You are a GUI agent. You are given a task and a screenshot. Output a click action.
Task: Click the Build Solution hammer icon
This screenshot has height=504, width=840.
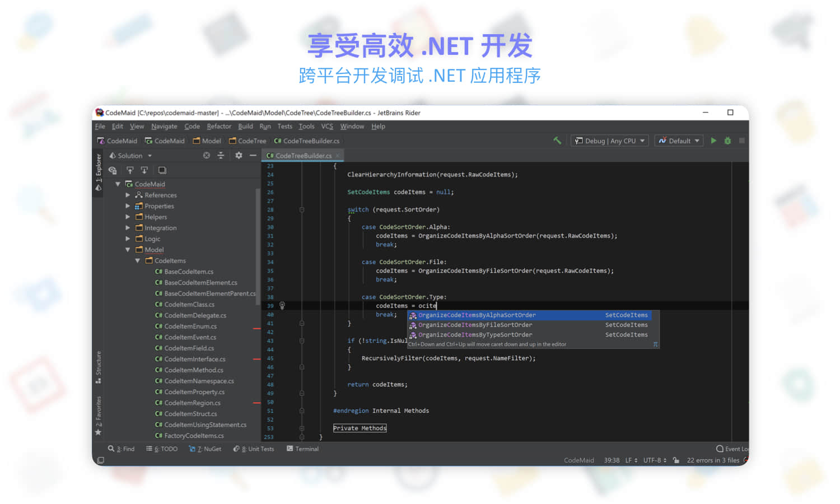(x=557, y=141)
